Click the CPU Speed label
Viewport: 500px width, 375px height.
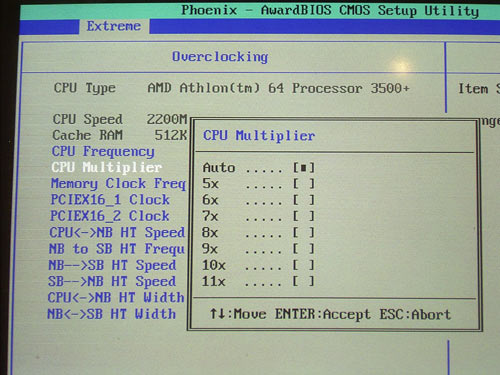click(x=88, y=119)
